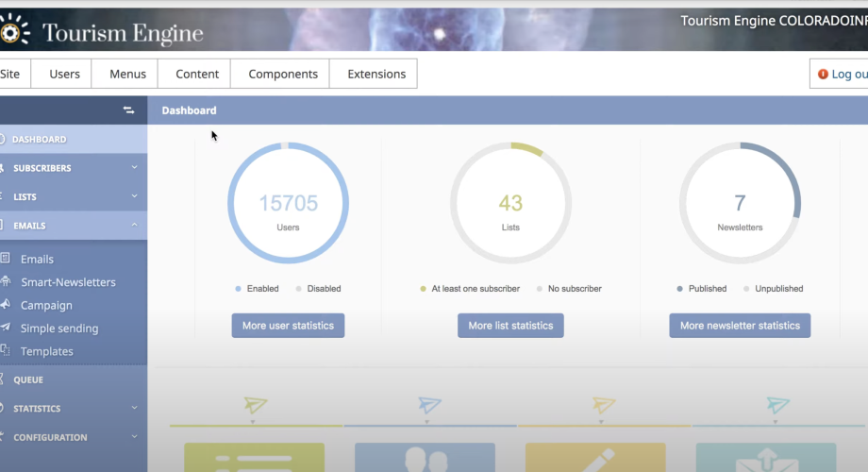Open the Components menu
The height and width of the screenshot is (472, 868).
[x=283, y=74]
